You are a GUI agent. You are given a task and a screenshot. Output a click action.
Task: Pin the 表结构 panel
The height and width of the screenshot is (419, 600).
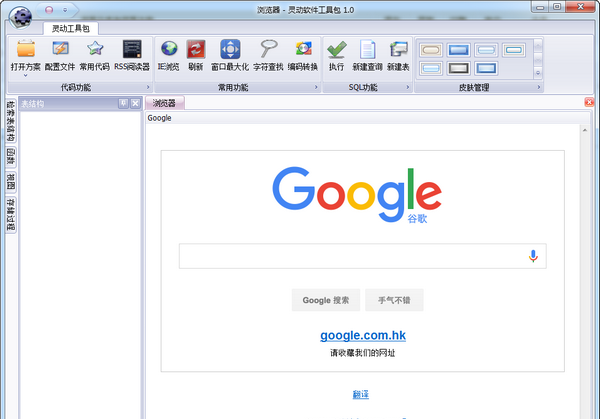tap(123, 103)
